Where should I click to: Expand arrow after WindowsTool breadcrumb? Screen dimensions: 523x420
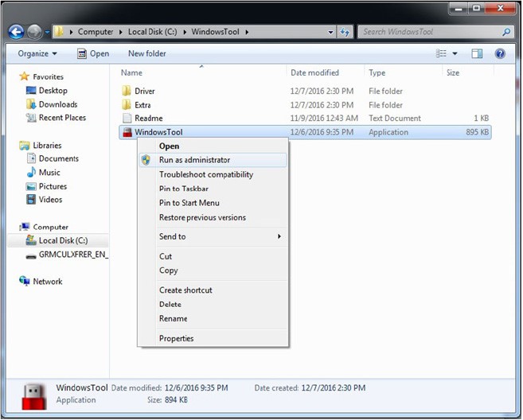coord(247,33)
